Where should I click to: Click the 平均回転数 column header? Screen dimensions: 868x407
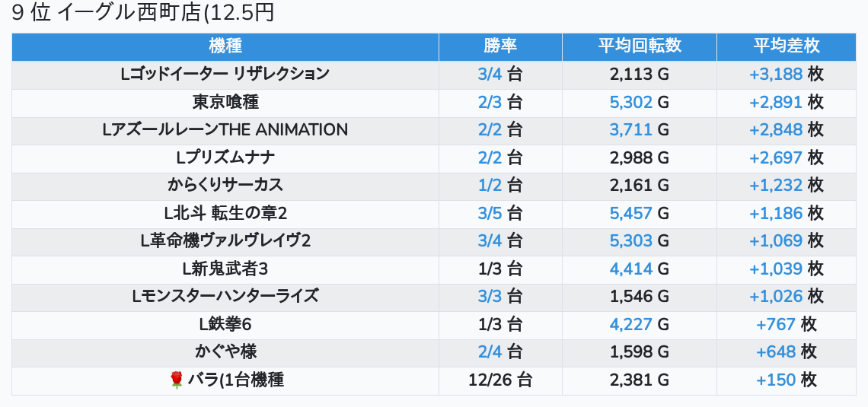click(x=640, y=46)
